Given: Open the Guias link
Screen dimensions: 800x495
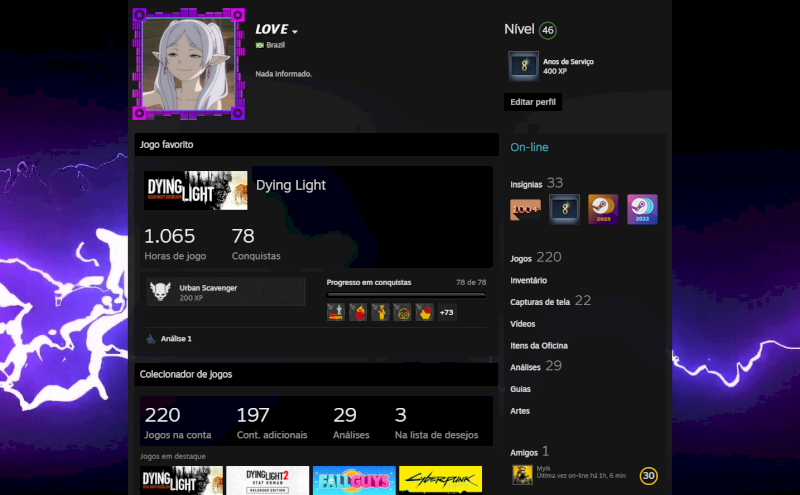Looking at the screenshot, I should [520, 389].
